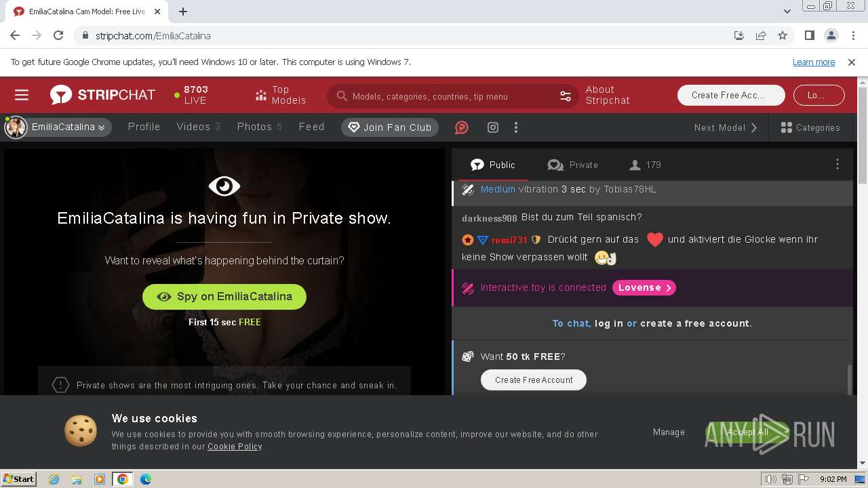Image resolution: width=868 pixels, height=488 pixels.
Task: Click the taskbar clock 9:02 PM
Action: [x=833, y=479]
